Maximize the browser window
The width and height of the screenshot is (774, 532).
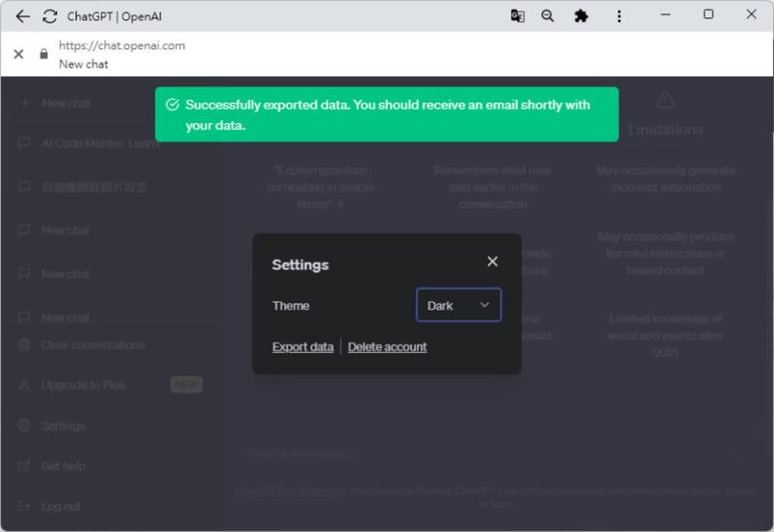tap(708, 15)
